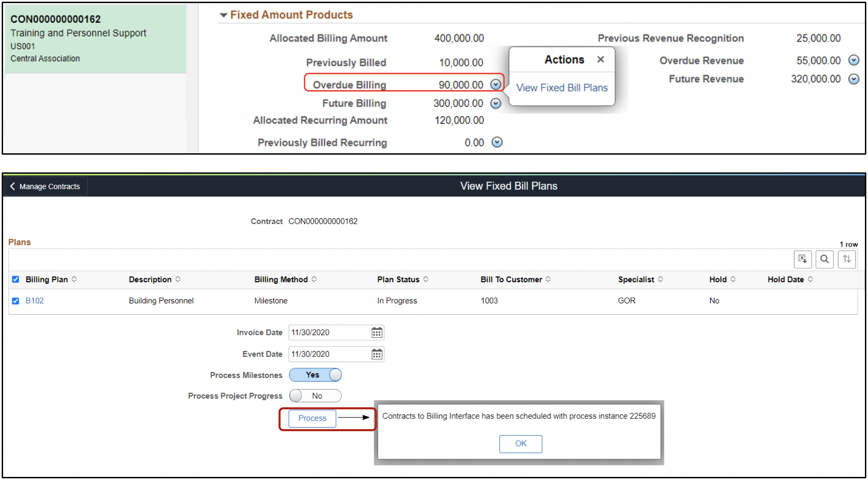Enable the Process Project Progress toggle

coord(315,396)
